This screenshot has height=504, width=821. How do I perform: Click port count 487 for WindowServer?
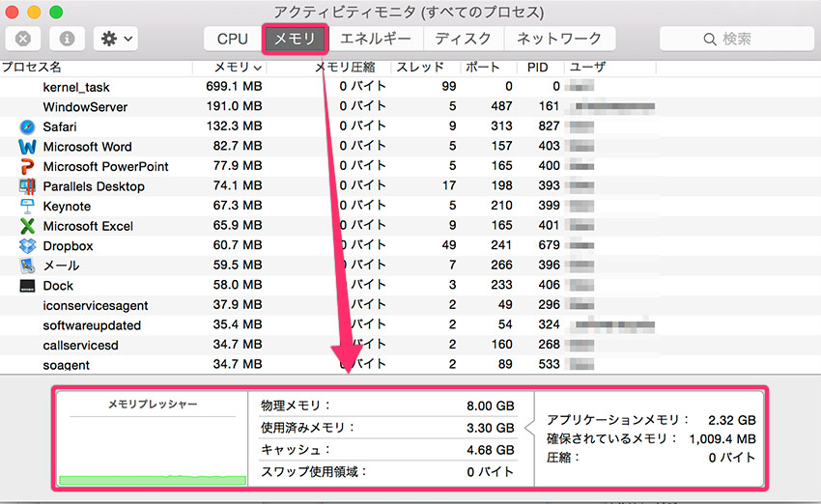point(501,106)
